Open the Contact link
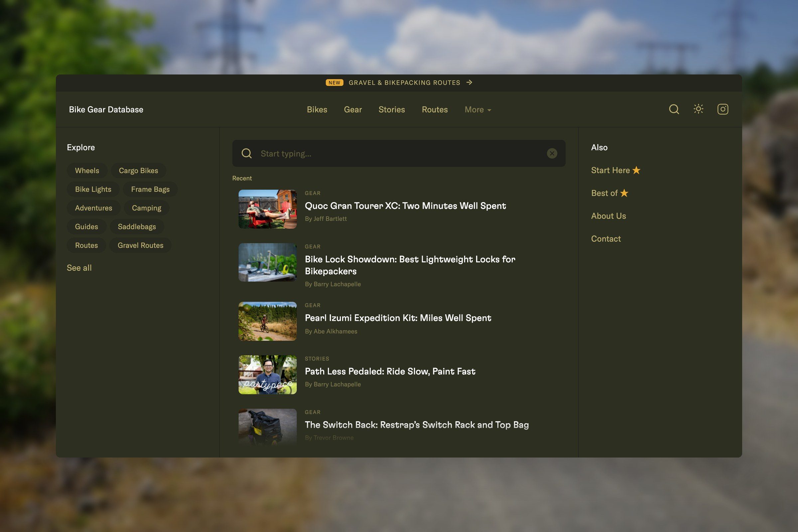Image resolution: width=798 pixels, height=532 pixels. tap(605, 238)
